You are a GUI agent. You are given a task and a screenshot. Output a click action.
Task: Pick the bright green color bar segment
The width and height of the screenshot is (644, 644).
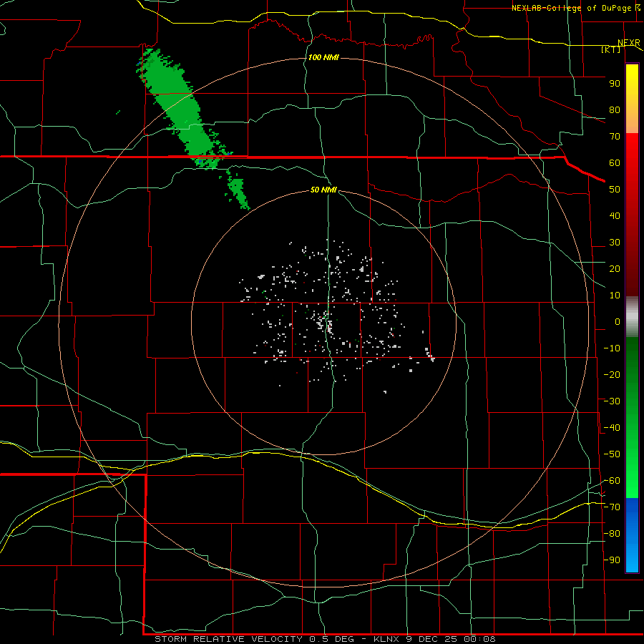tap(632, 472)
